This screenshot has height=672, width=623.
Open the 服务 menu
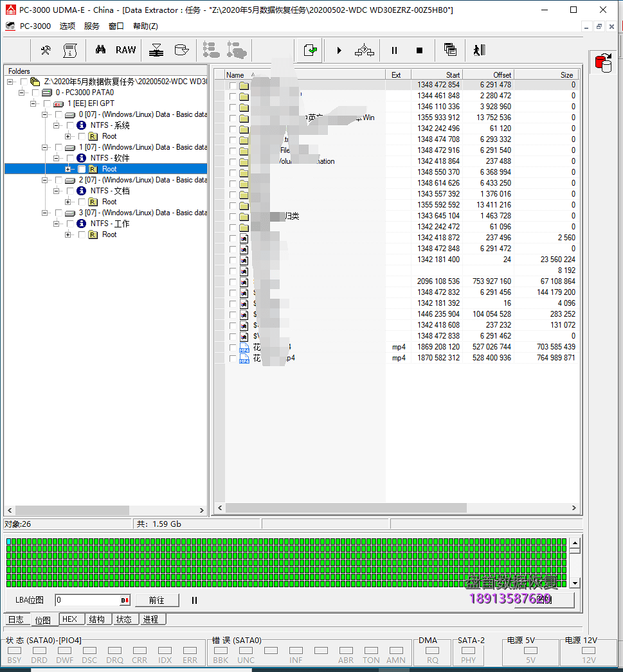pos(92,26)
